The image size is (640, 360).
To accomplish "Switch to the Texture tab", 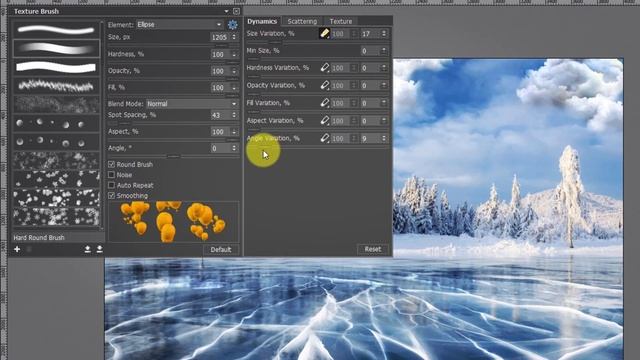I will coord(341,21).
